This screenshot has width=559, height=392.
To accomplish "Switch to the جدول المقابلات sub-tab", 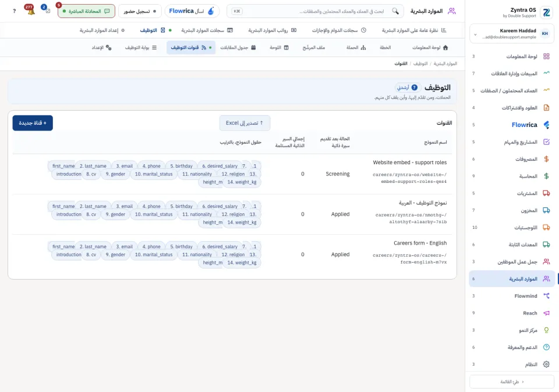I will tap(238, 47).
